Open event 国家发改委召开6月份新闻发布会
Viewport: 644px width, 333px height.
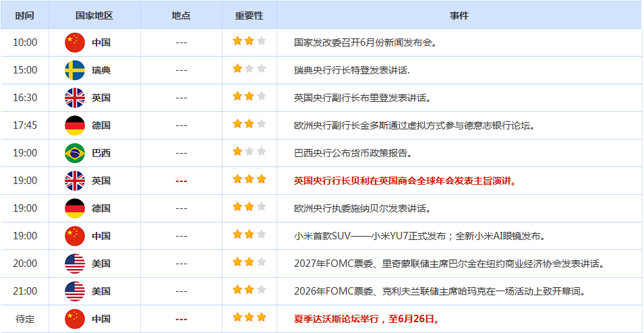[365, 42]
